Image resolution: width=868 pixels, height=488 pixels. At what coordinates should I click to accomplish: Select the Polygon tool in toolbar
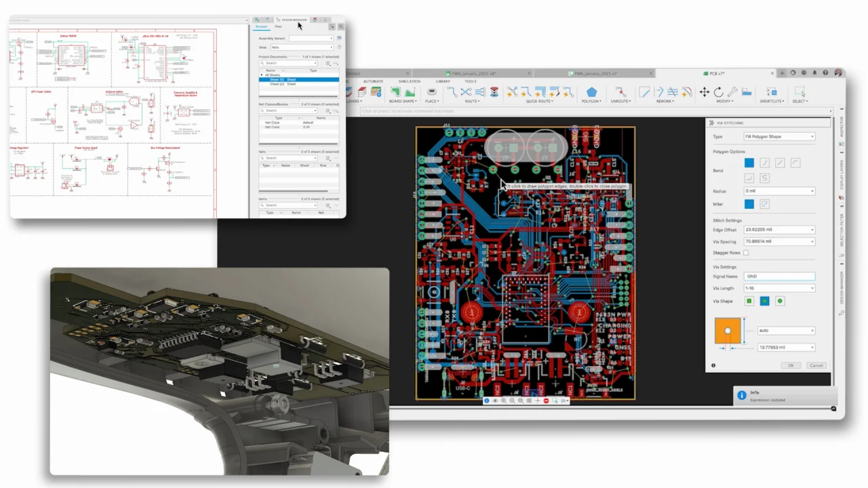tap(591, 92)
